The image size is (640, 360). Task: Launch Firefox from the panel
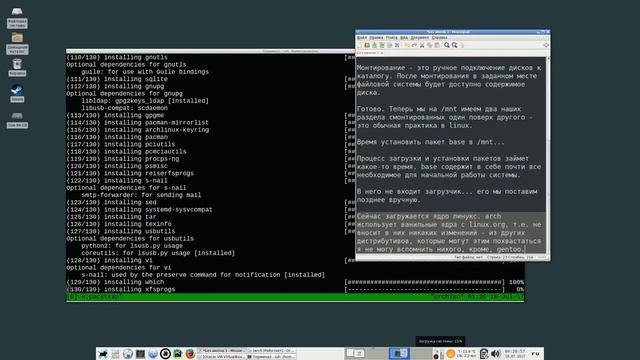(x=190, y=353)
